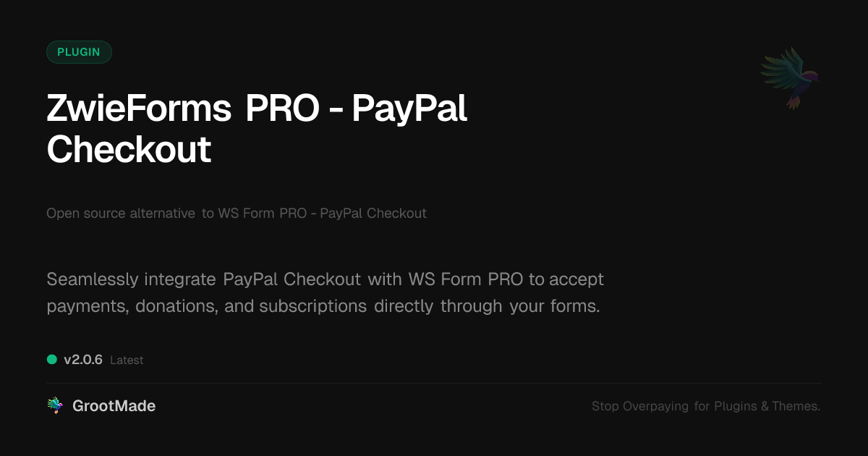Image resolution: width=868 pixels, height=456 pixels.
Task: Click Checkout on the headline's second line
Action: [129, 150]
